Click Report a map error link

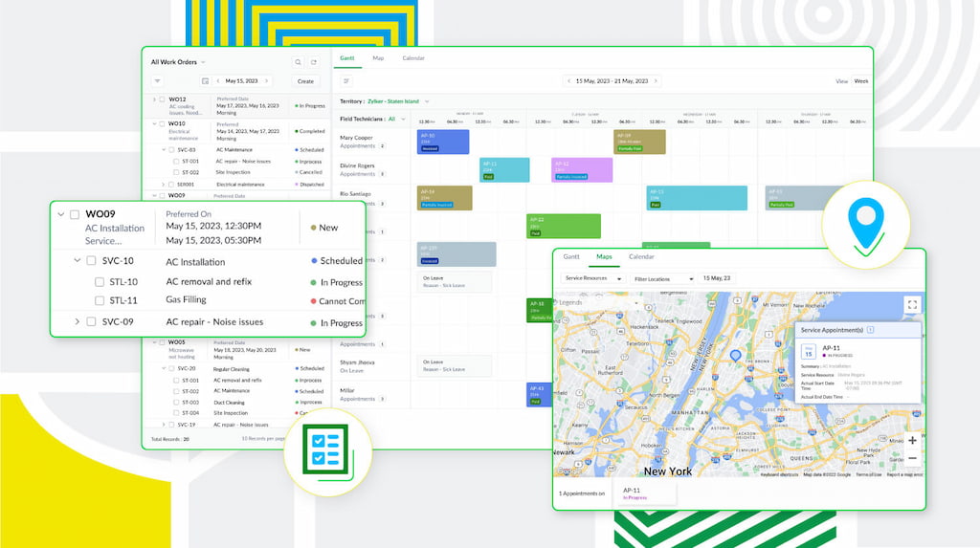pos(904,475)
